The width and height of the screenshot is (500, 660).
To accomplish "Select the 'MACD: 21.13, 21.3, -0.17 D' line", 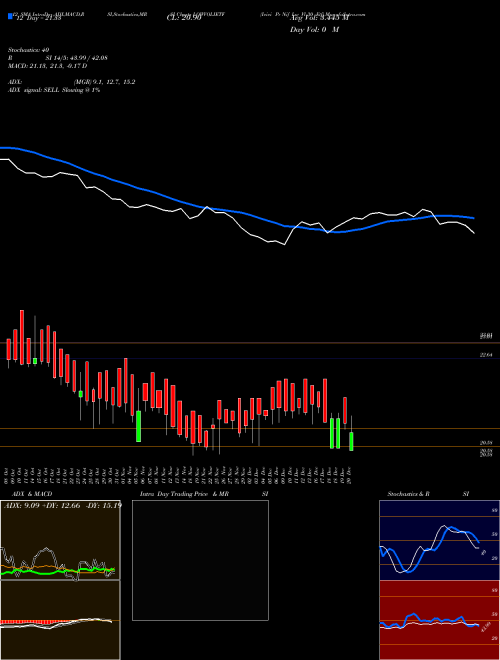I will [x=48, y=66].
